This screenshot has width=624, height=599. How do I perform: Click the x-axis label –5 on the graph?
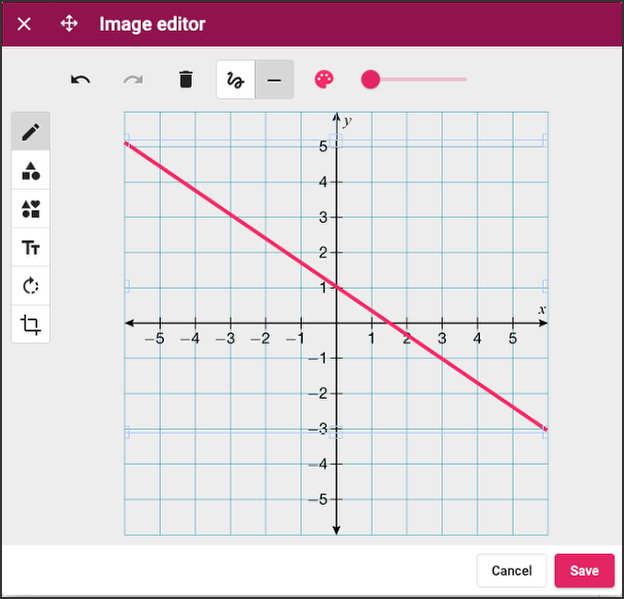tap(154, 339)
